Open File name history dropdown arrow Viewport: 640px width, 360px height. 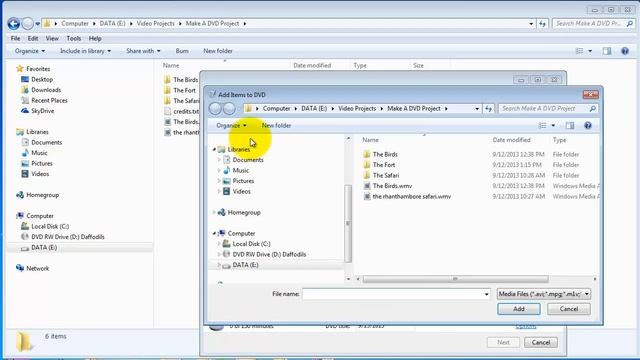point(487,294)
